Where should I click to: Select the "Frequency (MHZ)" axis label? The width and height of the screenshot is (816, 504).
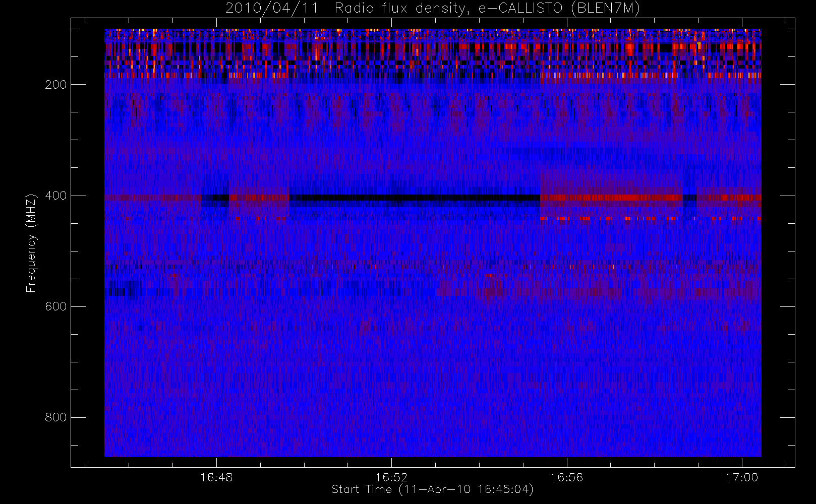(x=31, y=243)
